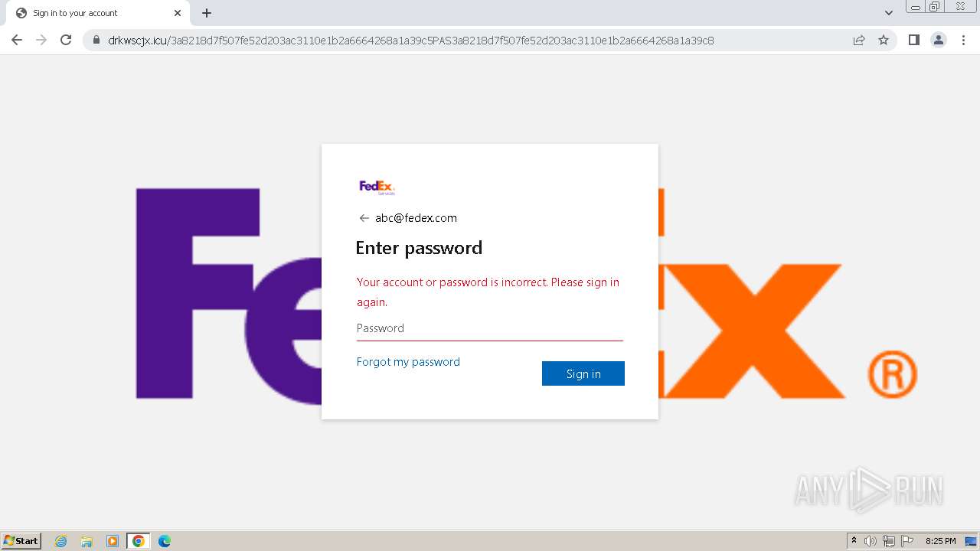Click the address bar URL
This screenshot has width=980, height=551.
point(411,41)
